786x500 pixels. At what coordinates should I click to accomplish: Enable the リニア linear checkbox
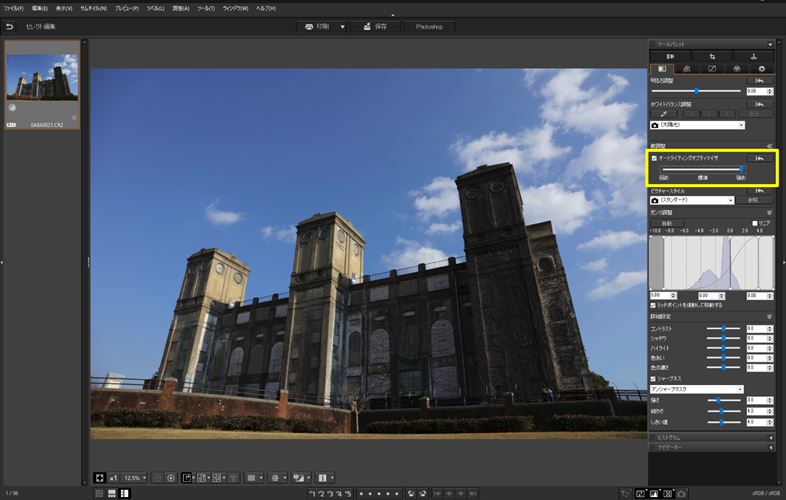(755, 223)
